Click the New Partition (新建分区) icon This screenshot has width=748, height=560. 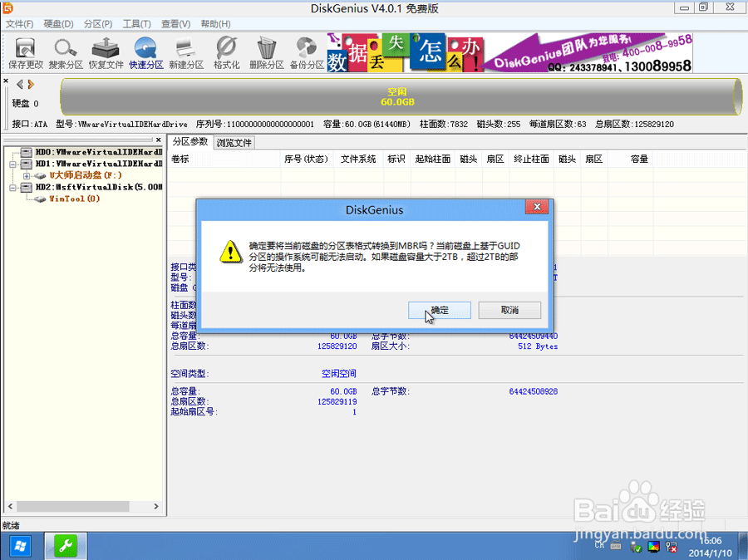coord(186,53)
